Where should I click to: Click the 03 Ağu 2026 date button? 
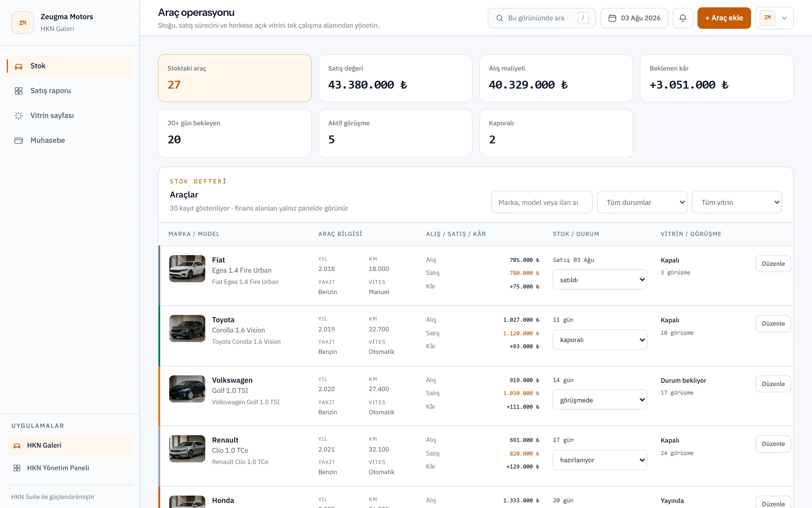pos(634,18)
